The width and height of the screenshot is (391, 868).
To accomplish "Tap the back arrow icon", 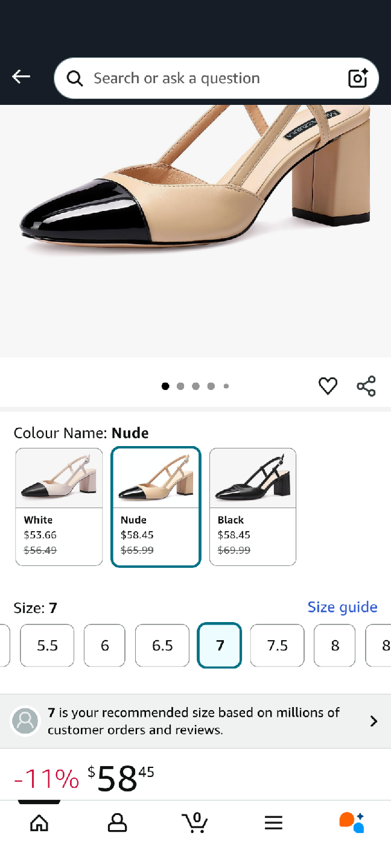I will point(21,77).
